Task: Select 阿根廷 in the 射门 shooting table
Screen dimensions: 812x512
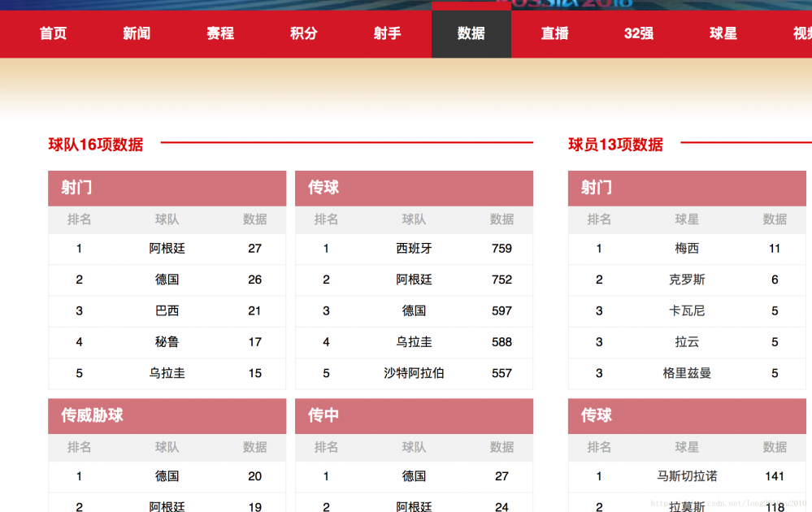Action: pos(167,249)
